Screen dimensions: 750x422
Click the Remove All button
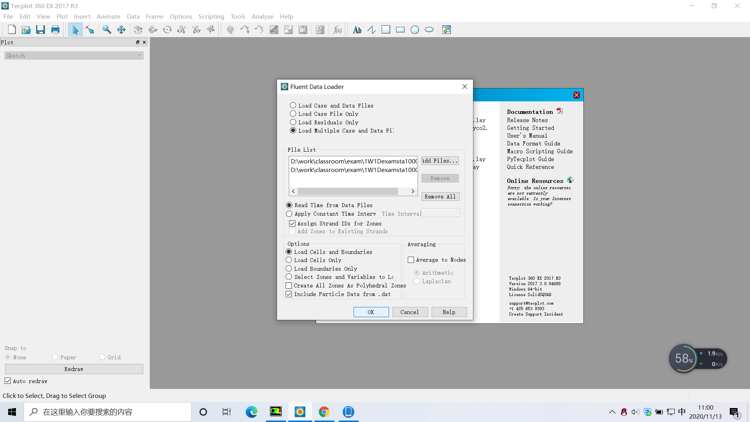click(x=439, y=197)
